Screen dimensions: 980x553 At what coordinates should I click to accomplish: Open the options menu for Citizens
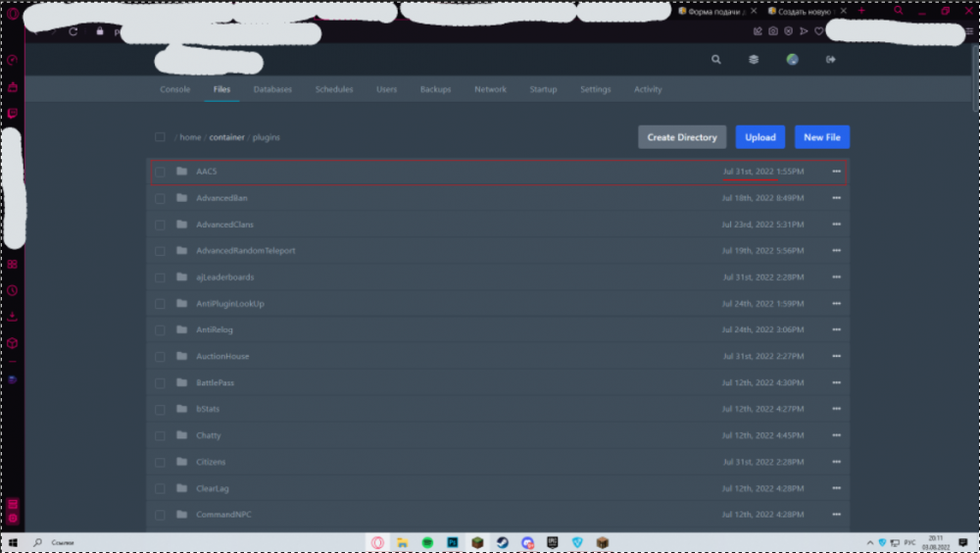(836, 462)
